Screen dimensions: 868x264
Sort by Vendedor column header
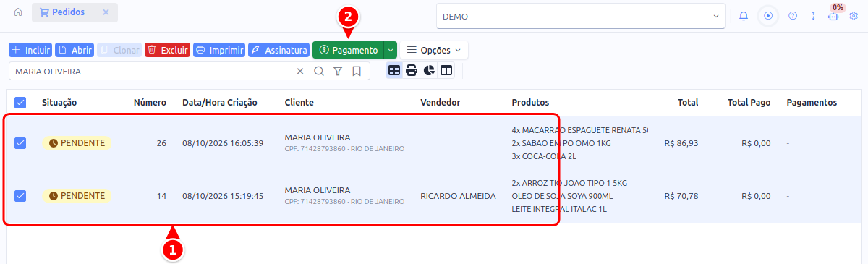point(441,103)
